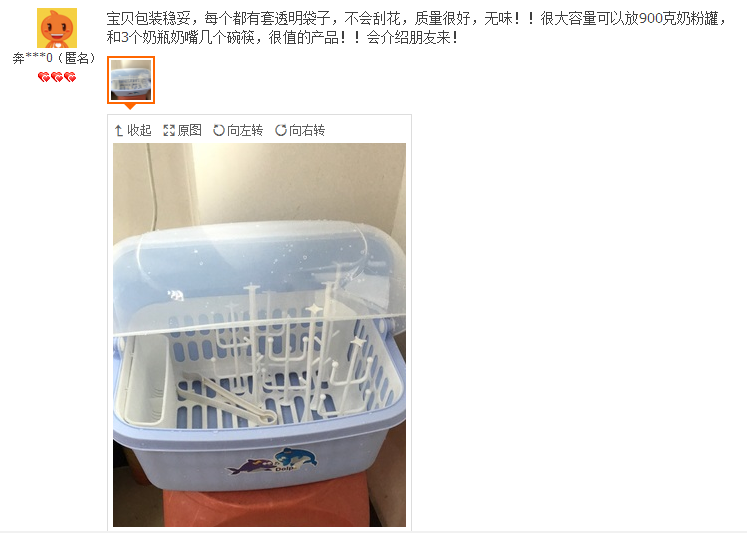Click the middle red heart rating icon
Image resolution: width=747 pixels, height=533 pixels.
coord(57,77)
